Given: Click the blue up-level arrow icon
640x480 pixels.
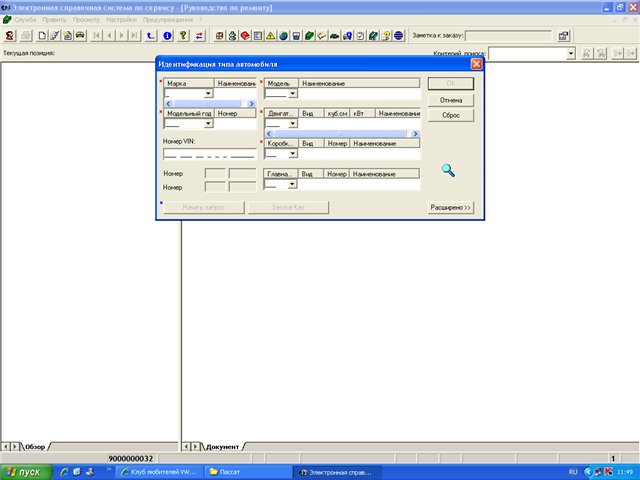Looking at the screenshot, I should 151,36.
